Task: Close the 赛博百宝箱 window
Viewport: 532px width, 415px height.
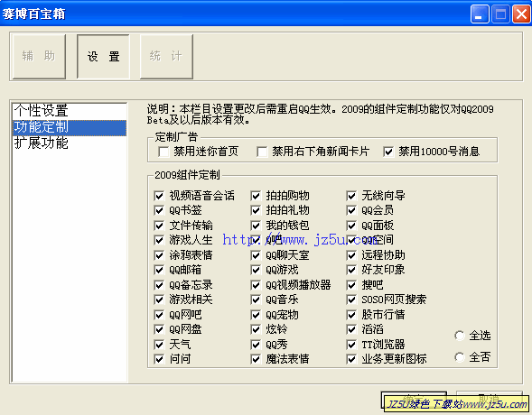Action: tap(521, 14)
